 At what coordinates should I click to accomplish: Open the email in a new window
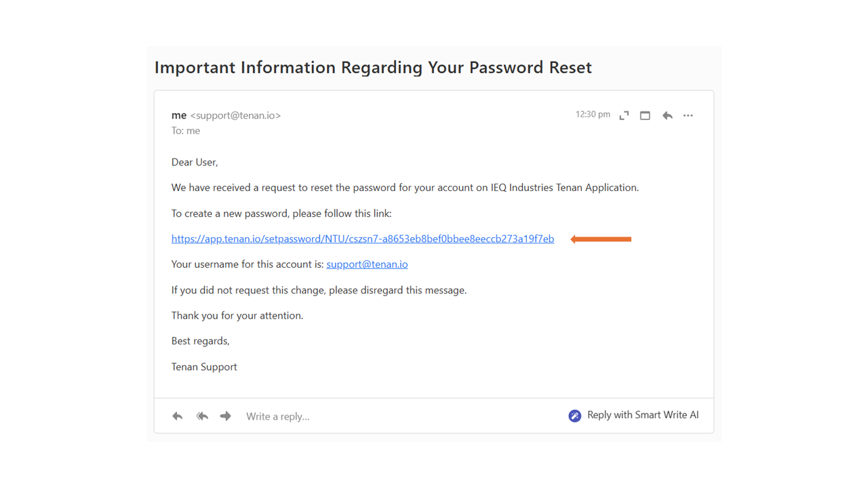click(645, 116)
